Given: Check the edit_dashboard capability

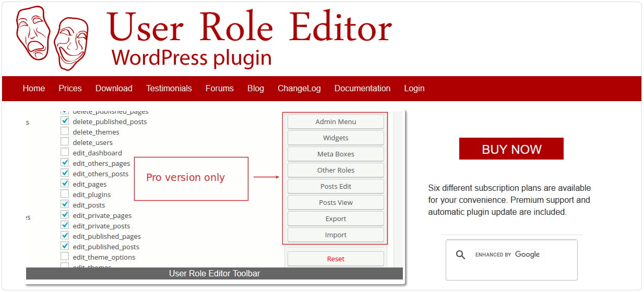Looking at the screenshot, I should point(65,152).
